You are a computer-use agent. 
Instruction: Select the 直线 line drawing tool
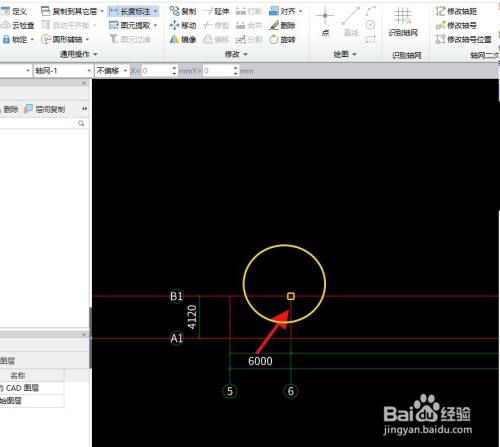(351, 22)
